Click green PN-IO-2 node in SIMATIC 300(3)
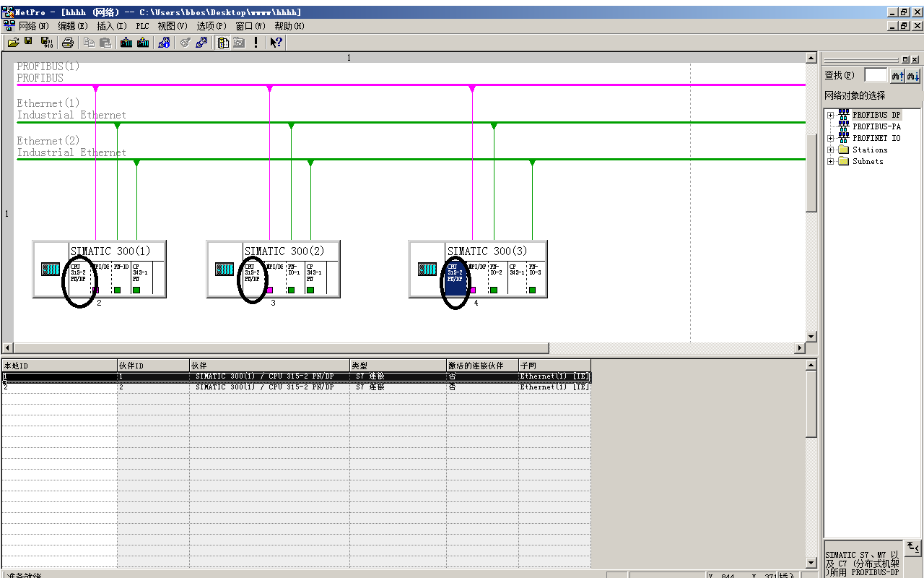The height and width of the screenshot is (578, 924). coord(494,290)
